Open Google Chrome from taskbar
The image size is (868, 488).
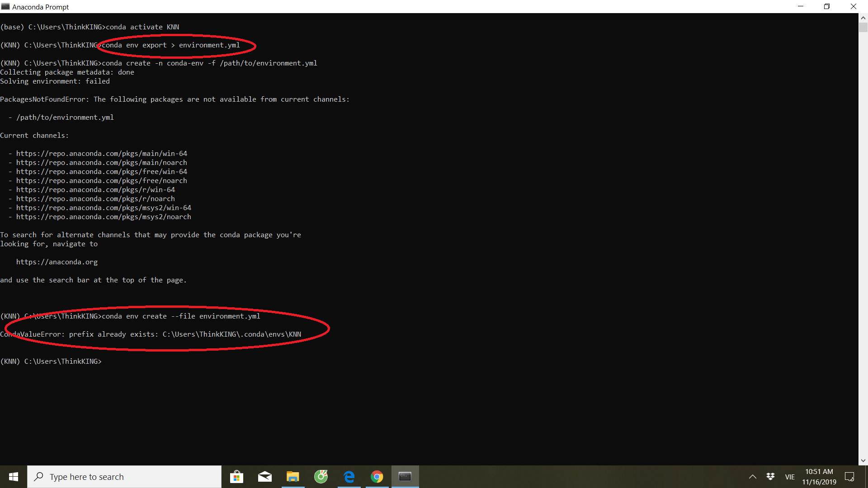pyautogui.click(x=377, y=477)
